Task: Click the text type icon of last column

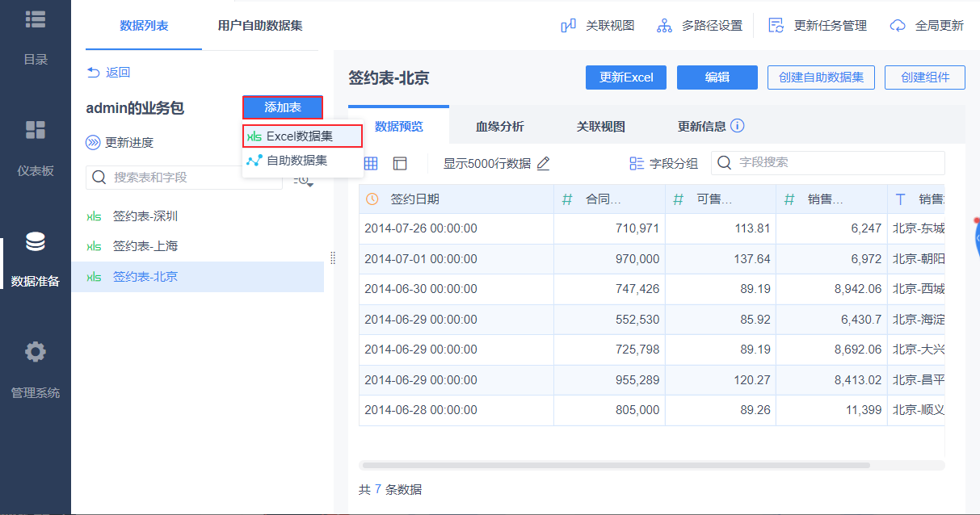Action: tap(900, 199)
